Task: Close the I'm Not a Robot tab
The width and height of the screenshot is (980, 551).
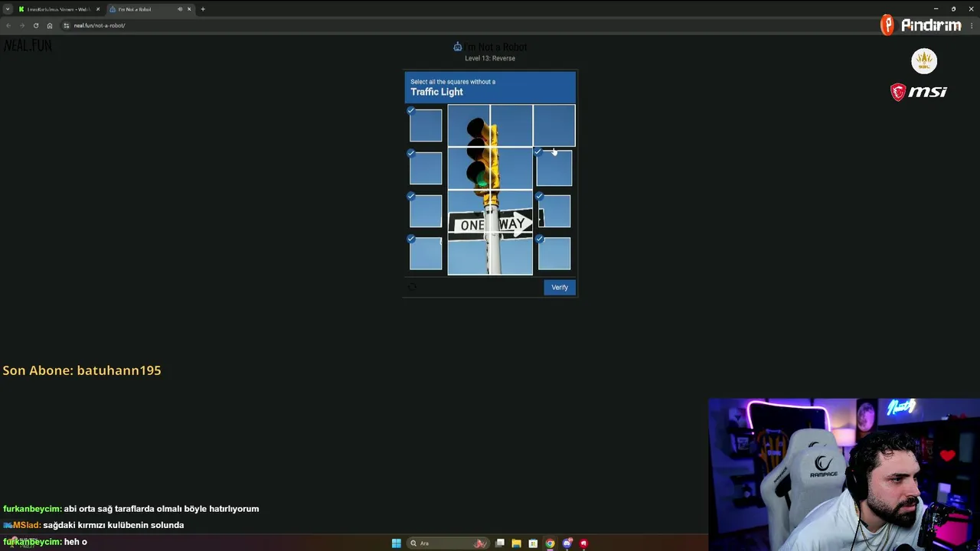Action: (189, 9)
